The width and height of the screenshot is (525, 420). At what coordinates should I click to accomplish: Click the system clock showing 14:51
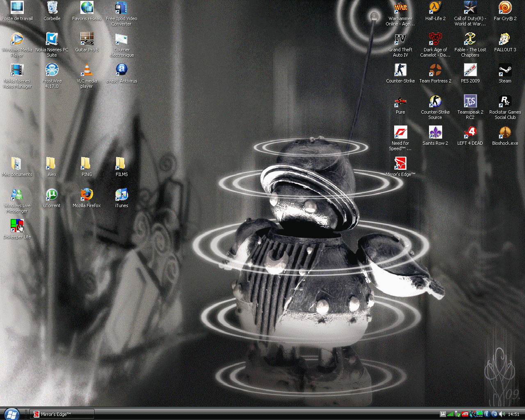coord(514,414)
